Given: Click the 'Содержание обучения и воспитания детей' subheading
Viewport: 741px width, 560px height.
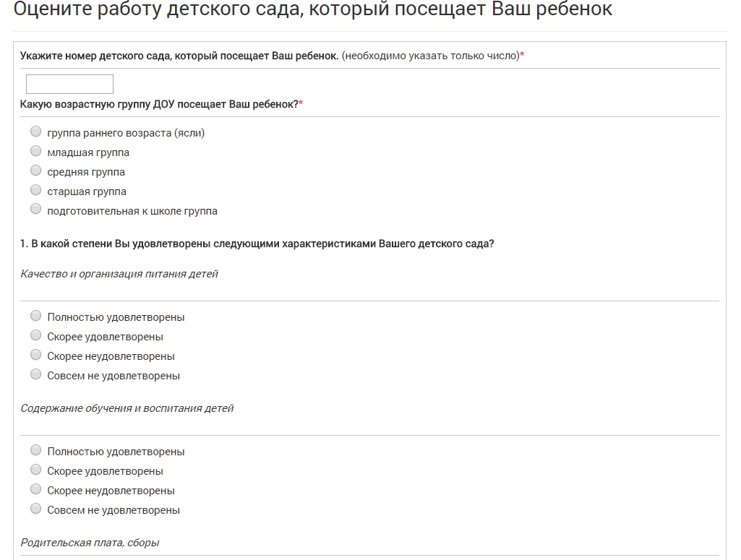Looking at the screenshot, I should point(127,408).
